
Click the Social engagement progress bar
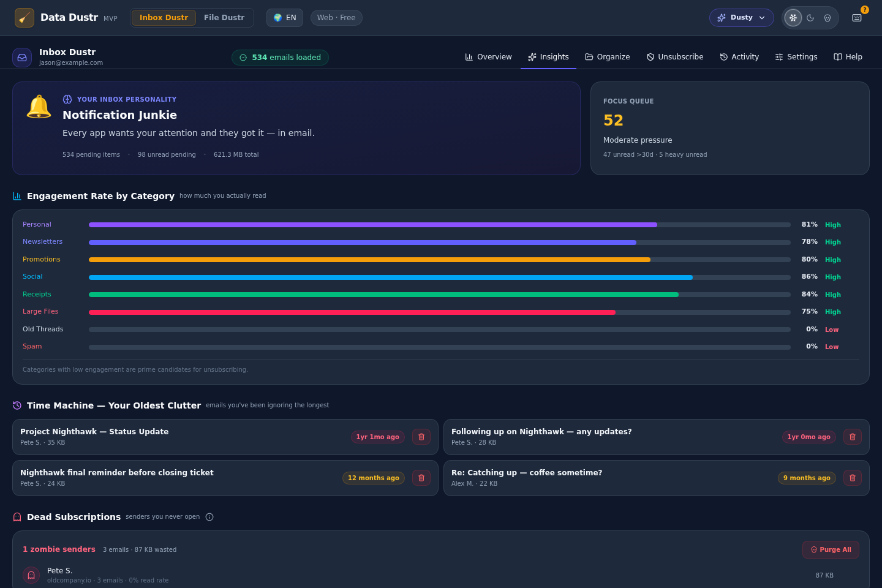440,277
